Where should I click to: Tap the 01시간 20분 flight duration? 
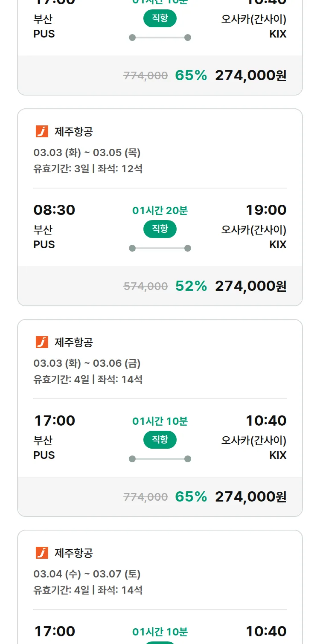point(160,210)
